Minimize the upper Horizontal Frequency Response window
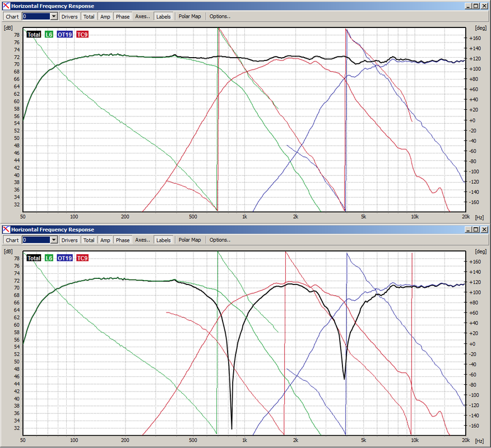The width and height of the screenshot is (491, 448). [468, 6]
